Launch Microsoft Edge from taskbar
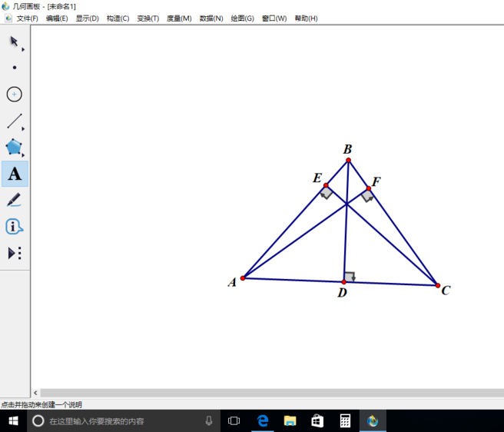Viewport: 504px width, 432px height. coord(263,420)
